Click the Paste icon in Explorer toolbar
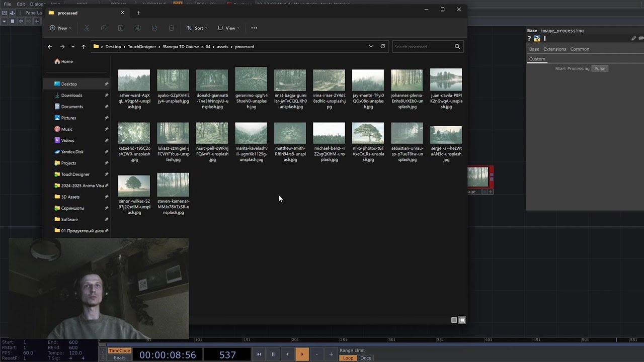The height and width of the screenshot is (362, 644). (x=121, y=28)
